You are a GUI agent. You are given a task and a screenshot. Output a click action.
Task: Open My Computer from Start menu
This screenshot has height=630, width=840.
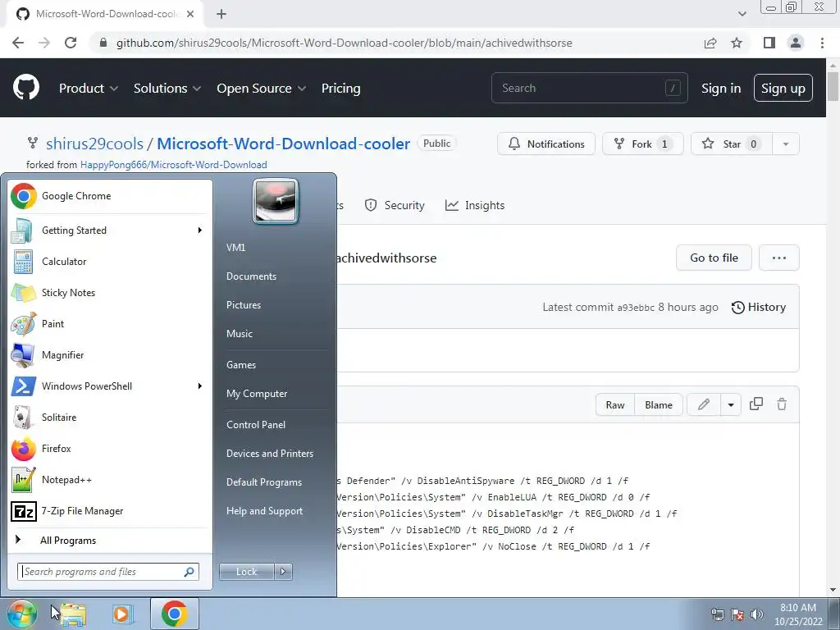click(257, 393)
